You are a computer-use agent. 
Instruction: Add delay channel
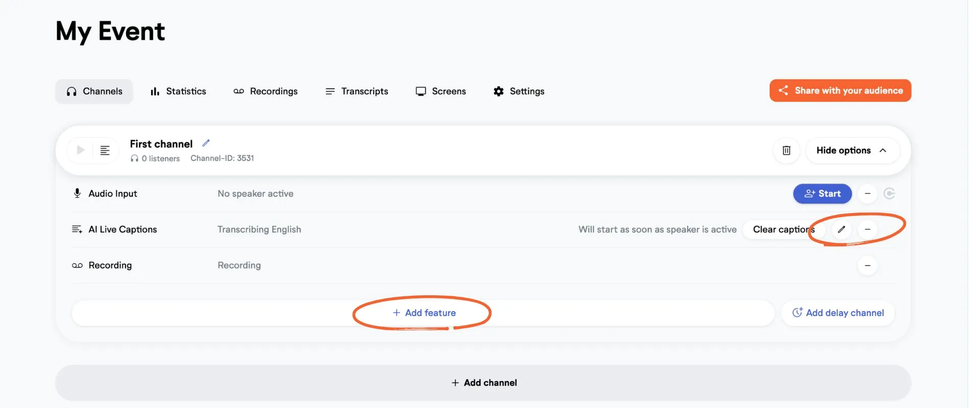838,313
